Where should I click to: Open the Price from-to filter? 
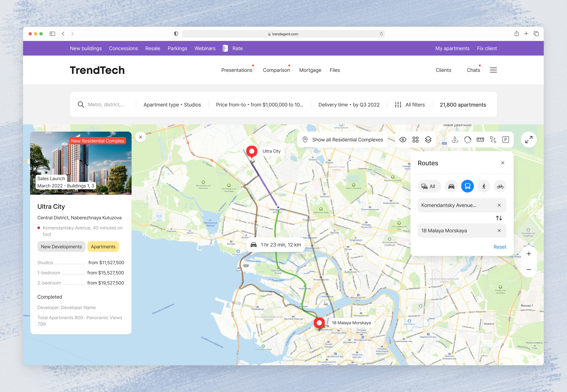[x=260, y=105]
